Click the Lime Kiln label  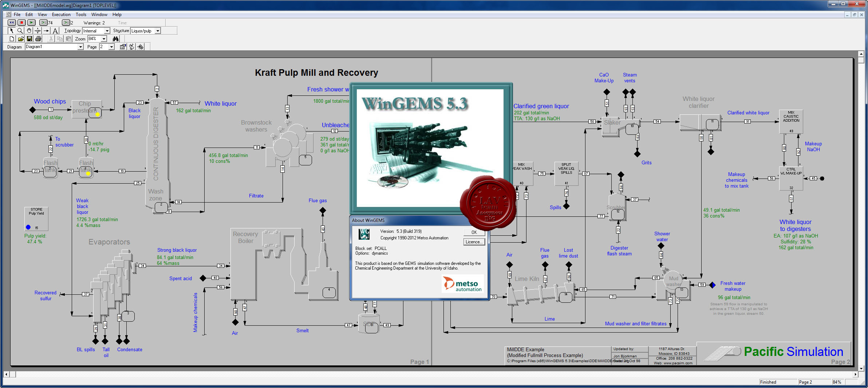pyautogui.click(x=527, y=279)
